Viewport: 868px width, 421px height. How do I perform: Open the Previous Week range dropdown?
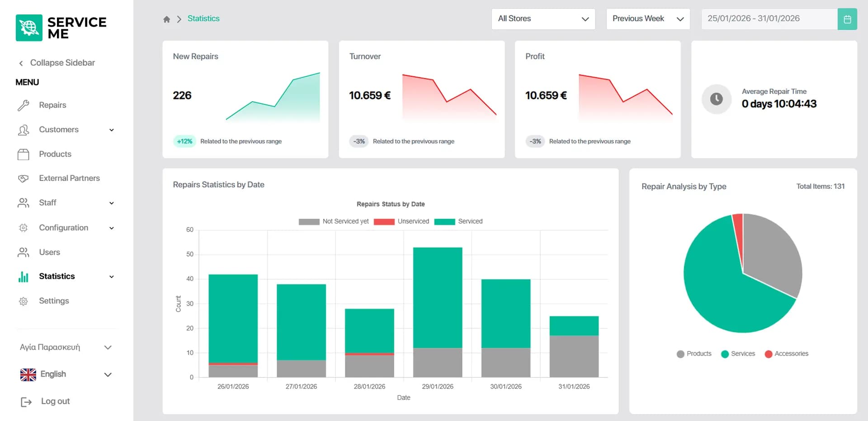(x=647, y=19)
